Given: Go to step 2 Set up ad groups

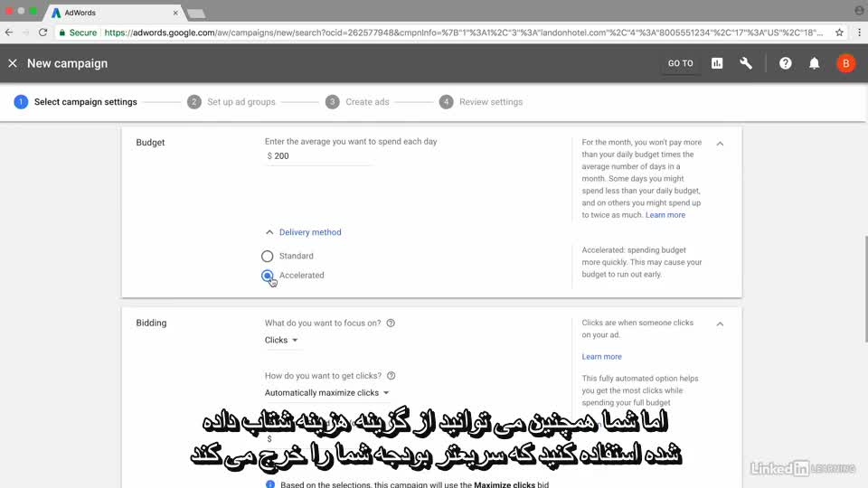Looking at the screenshot, I should 231,102.
